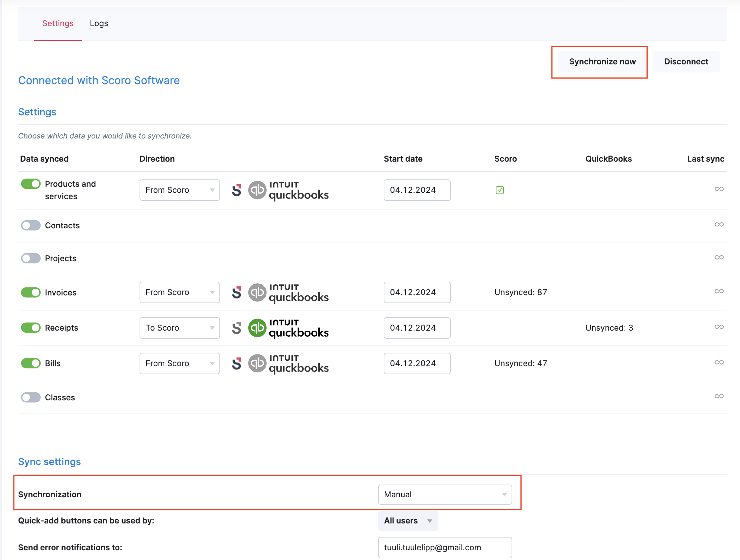Image resolution: width=740 pixels, height=560 pixels.
Task: Open the Logs tab
Action: (99, 23)
